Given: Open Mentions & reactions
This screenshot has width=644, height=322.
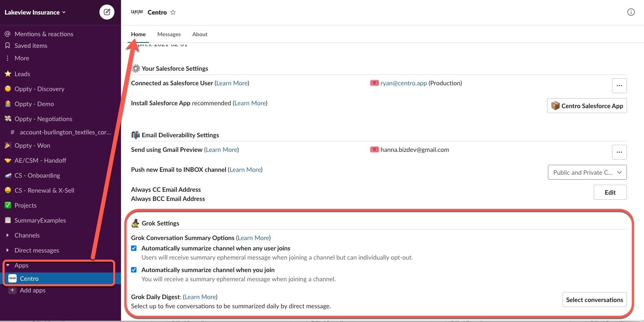Looking at the screenshot, I should [x=44, y=34].
